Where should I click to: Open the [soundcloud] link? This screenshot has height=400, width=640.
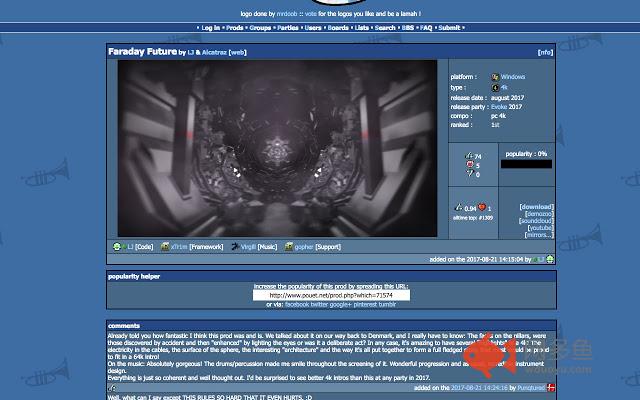(x=536, y=221)
